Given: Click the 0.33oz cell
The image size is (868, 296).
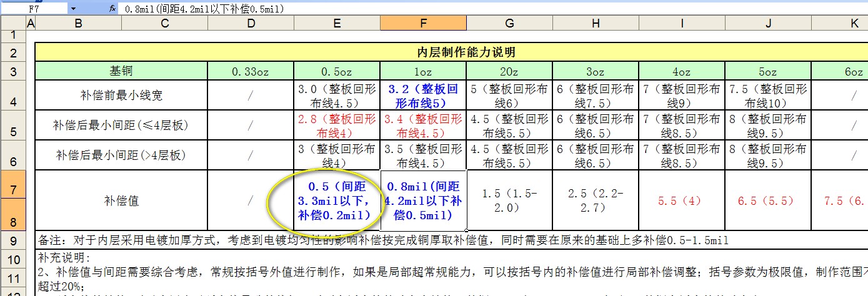Looking at the screenshot, I should click(251, 71).
